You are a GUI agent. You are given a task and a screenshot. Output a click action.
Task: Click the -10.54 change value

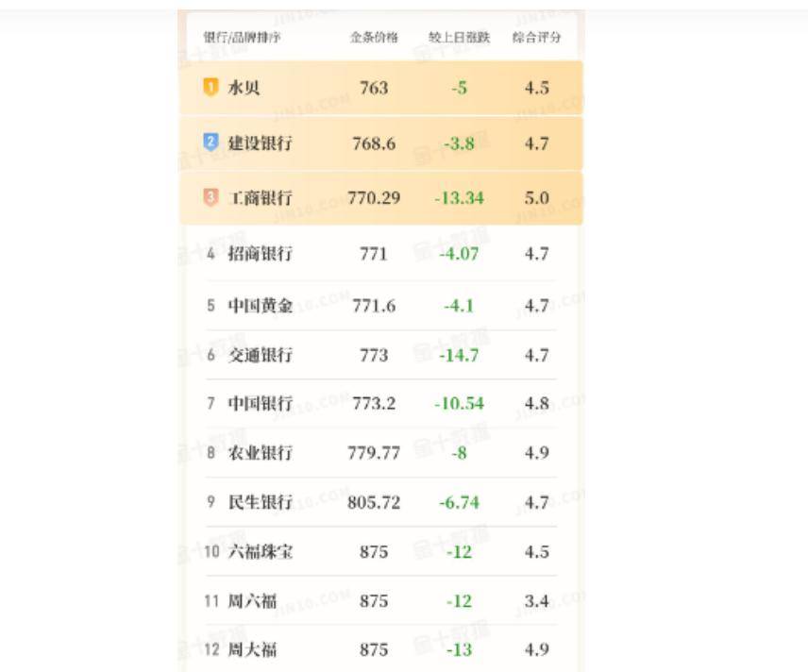459,403
